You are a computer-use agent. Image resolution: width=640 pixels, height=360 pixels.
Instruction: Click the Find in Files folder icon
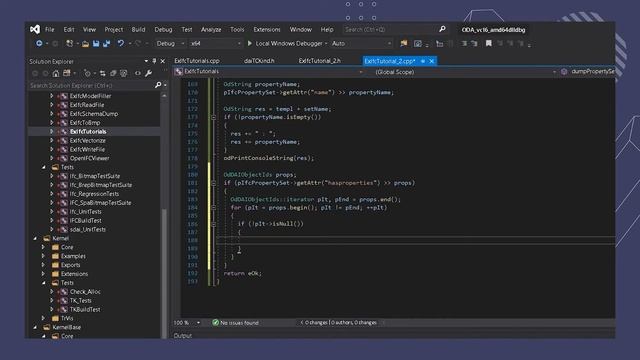click(404, 43)
